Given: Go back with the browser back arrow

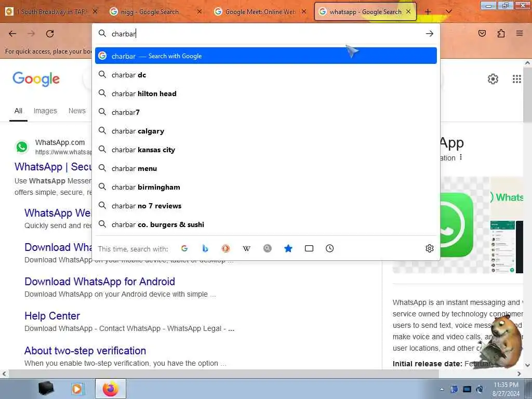Looking at the screenshot, I should point(12,34).
